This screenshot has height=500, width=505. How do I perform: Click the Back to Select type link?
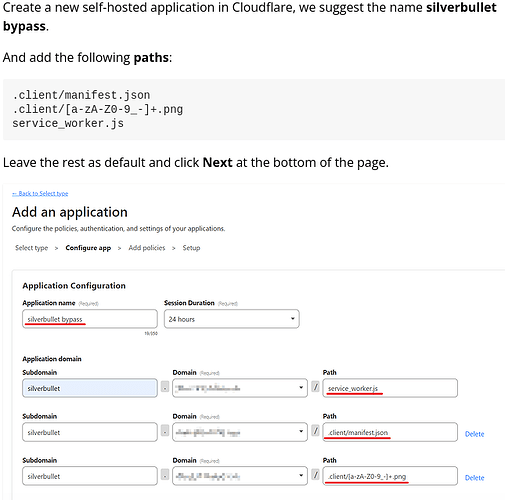pos(40,193)
